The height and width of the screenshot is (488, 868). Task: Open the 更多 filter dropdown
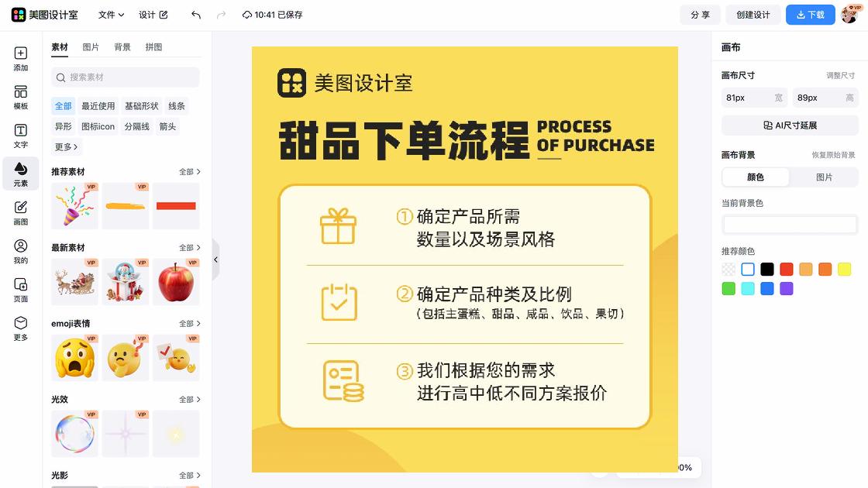pyautogui.click(x=66, y=146)
